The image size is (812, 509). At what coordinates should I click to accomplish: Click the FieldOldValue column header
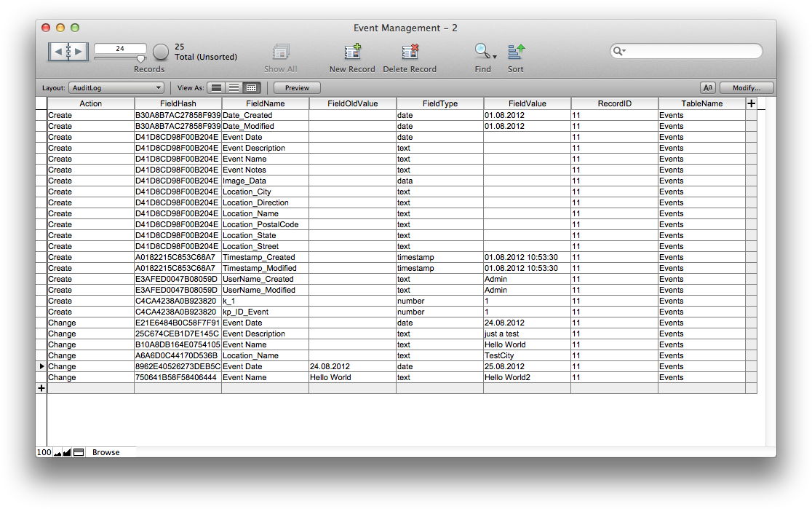coord(353,103)
